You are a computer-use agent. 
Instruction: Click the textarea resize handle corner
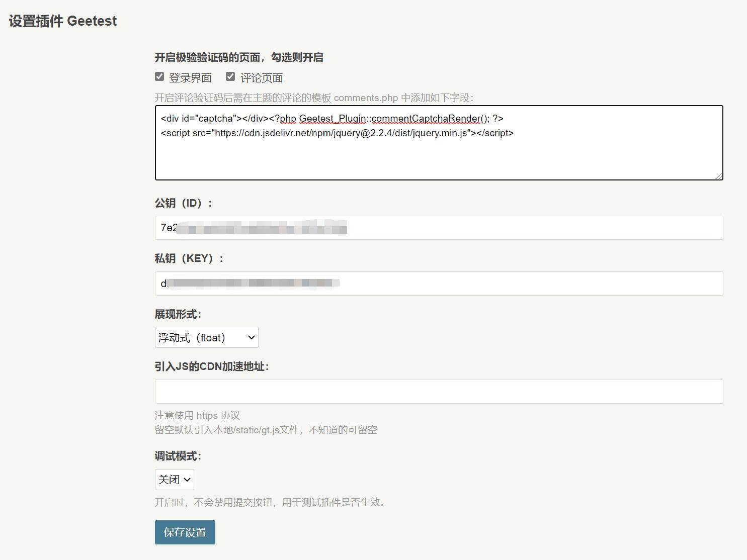pyautogui.click(x=719, y=175)
